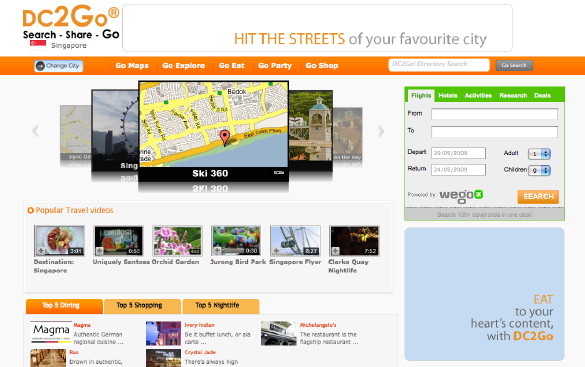The height and width of the screenshot is (367, 585).
Task: Open the Ivory Indian restaurant link
Action: click(x=199, y=325)
